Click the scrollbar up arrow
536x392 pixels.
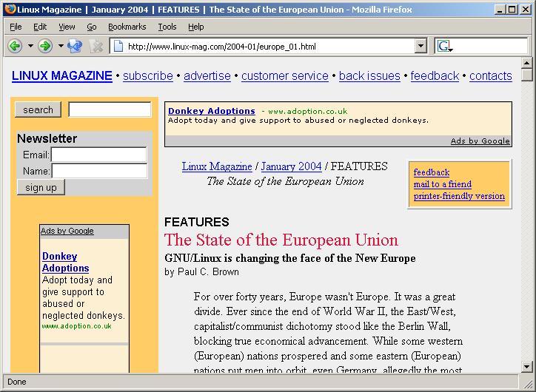coord(527,63)
